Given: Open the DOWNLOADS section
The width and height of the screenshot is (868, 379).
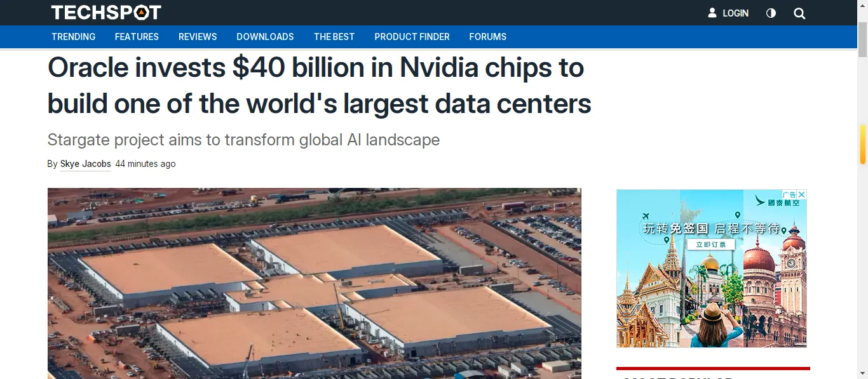Looking at the screenshot, I should pos(265,37).
